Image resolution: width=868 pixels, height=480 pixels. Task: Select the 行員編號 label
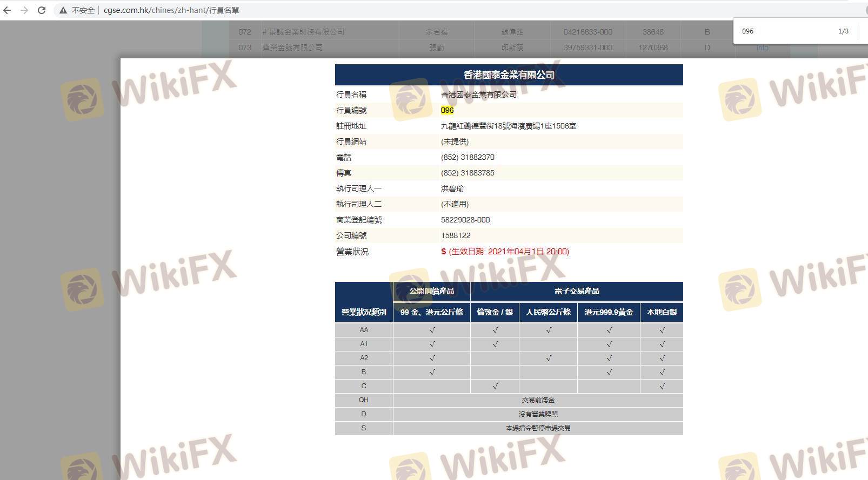351,110
